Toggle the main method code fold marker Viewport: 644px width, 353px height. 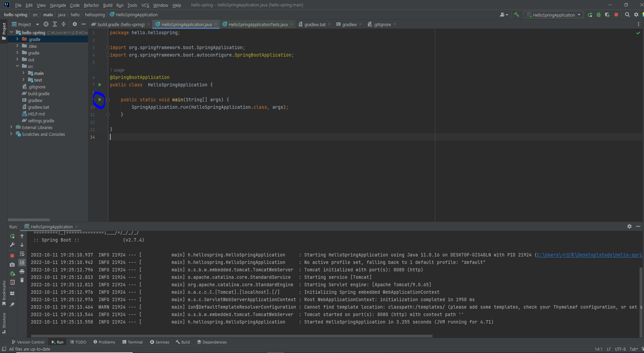[108, 100]
